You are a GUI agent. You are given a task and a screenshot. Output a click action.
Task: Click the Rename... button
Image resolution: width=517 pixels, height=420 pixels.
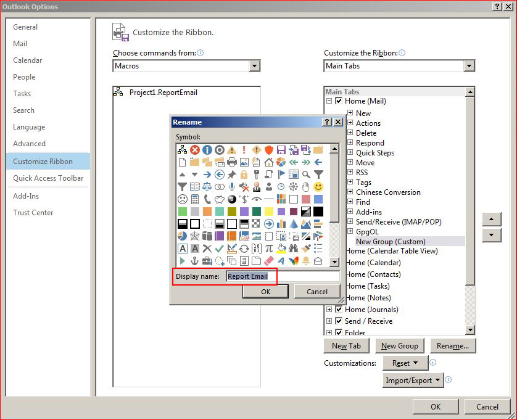pos(453,346)
